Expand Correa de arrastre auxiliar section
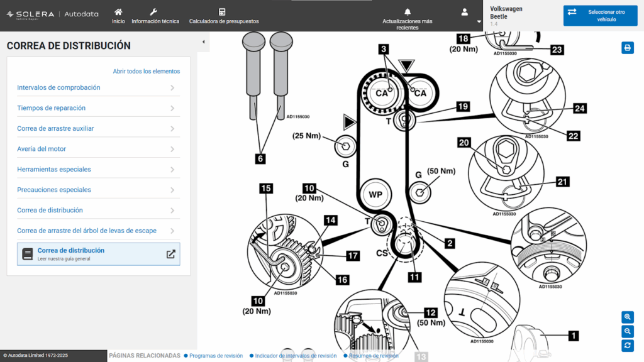The width and height of the screenshot is (644, 362). (x=97, y=129)
